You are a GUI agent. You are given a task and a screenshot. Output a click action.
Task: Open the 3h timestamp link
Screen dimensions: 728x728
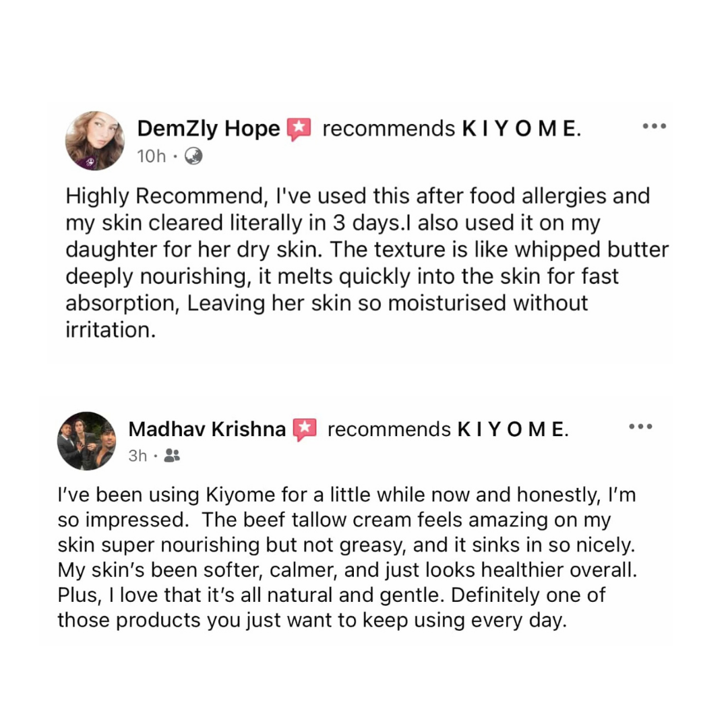(138, 456)
